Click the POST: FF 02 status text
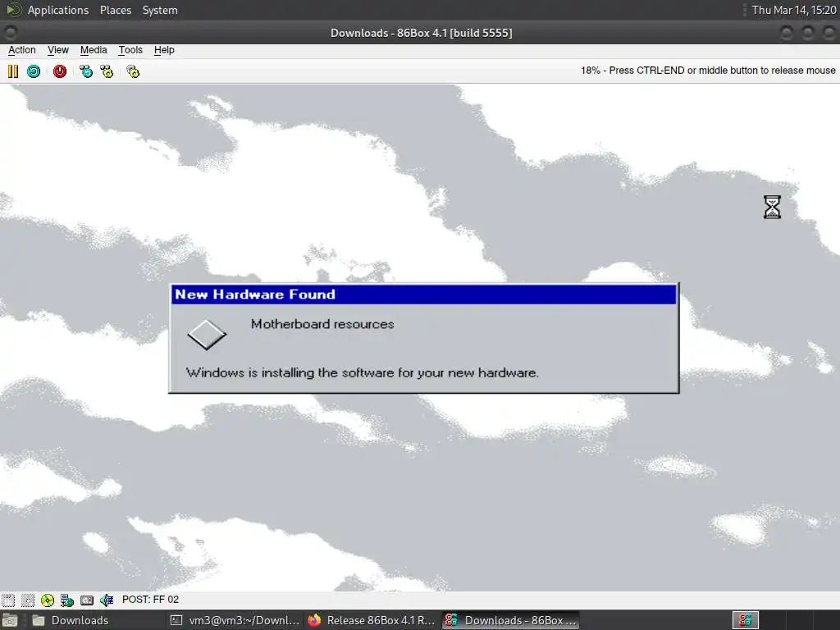Viewport: 840px width, 630px height. 151,600
